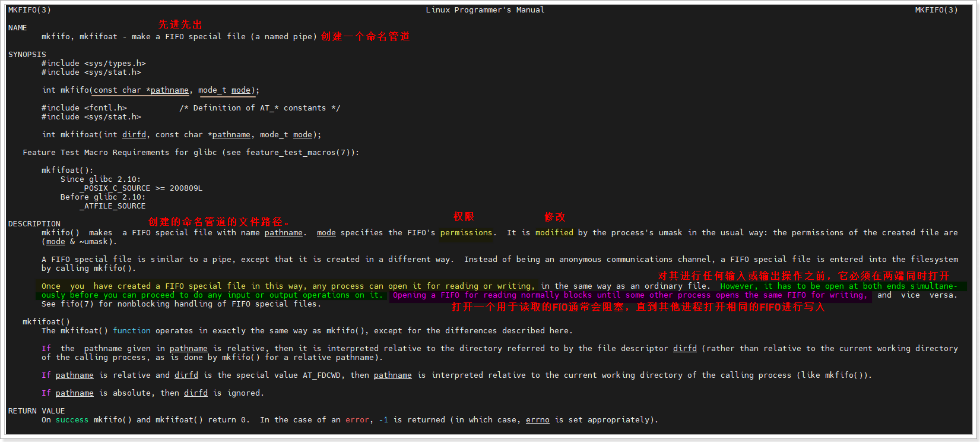Screen dimensions: 980x442
Task: Click the red annotation 创建一个命名管道
Action: point(365,36)
